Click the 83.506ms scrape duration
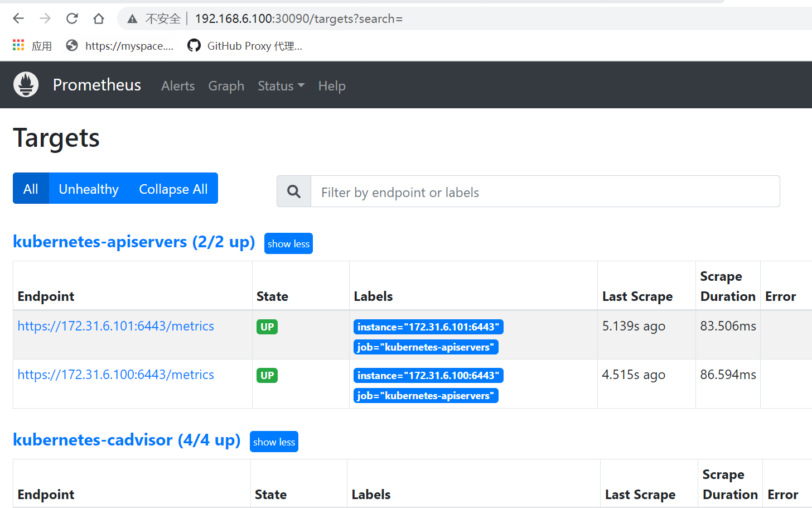Image resolution: width=812 pixels, height=508 pixels. tap(728, 326)
